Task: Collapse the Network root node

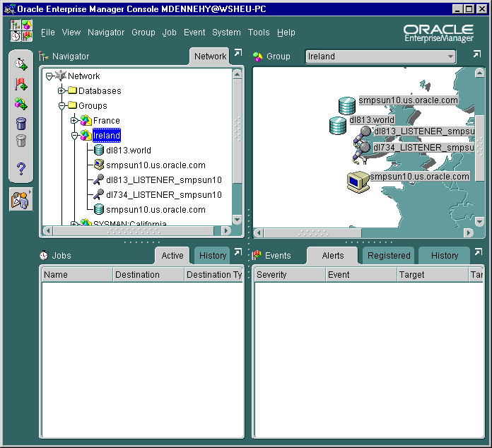Action: (49, 76)
